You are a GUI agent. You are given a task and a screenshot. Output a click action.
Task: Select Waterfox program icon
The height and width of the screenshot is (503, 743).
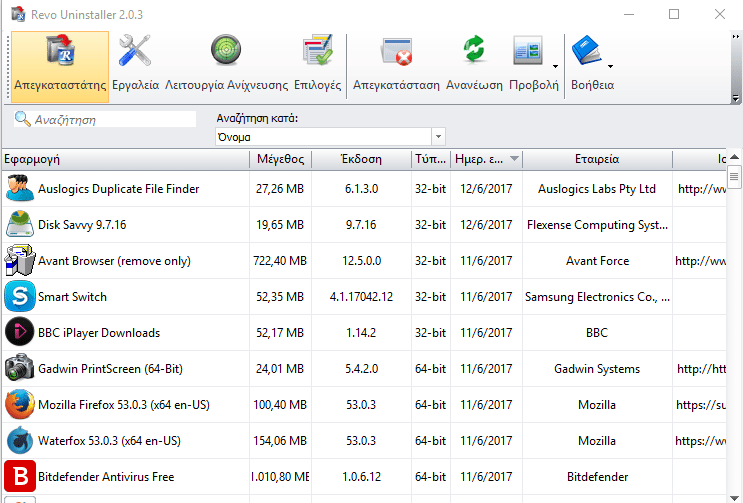tap(19, 440)
